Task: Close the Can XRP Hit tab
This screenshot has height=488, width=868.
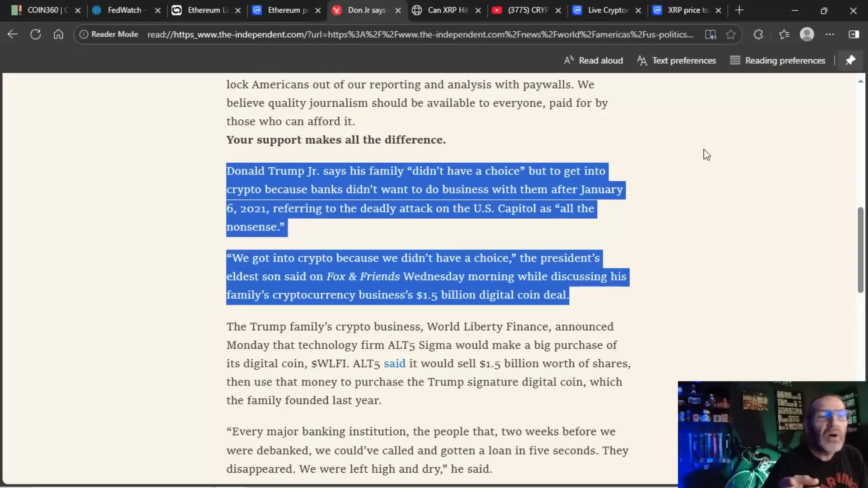Action: click(x=478, y=10)
